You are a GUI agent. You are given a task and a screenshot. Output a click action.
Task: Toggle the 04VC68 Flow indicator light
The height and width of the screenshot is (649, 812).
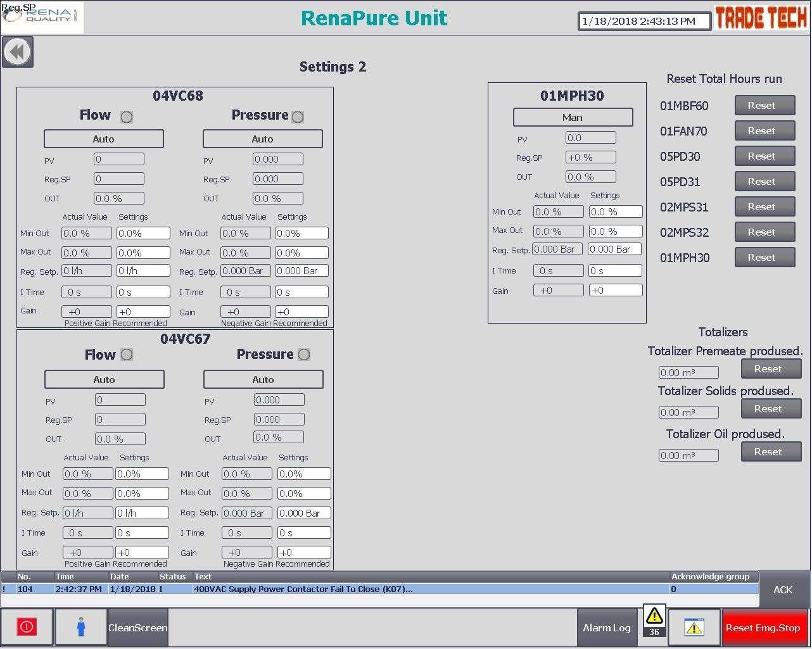click(x=127, y=117)
